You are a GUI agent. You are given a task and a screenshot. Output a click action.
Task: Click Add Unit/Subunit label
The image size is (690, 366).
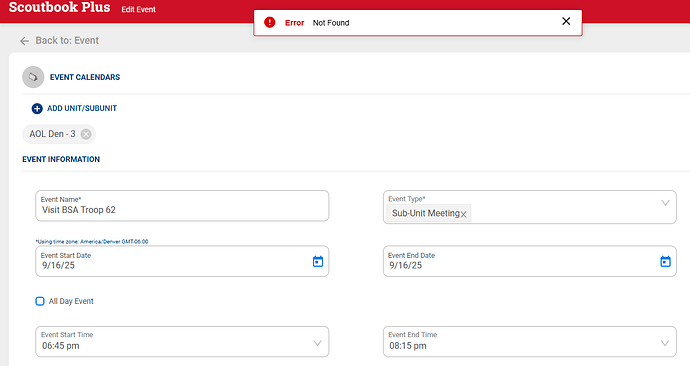(82, 108)
